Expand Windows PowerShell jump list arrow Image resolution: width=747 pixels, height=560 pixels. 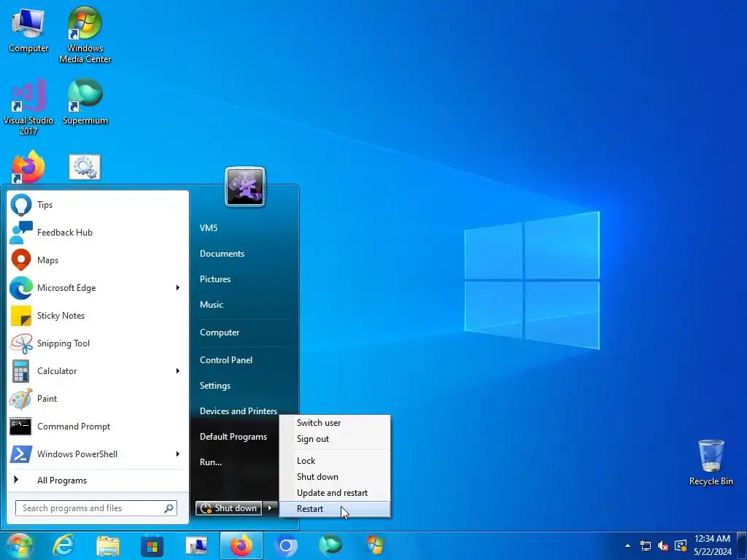(x=178, y=454)
